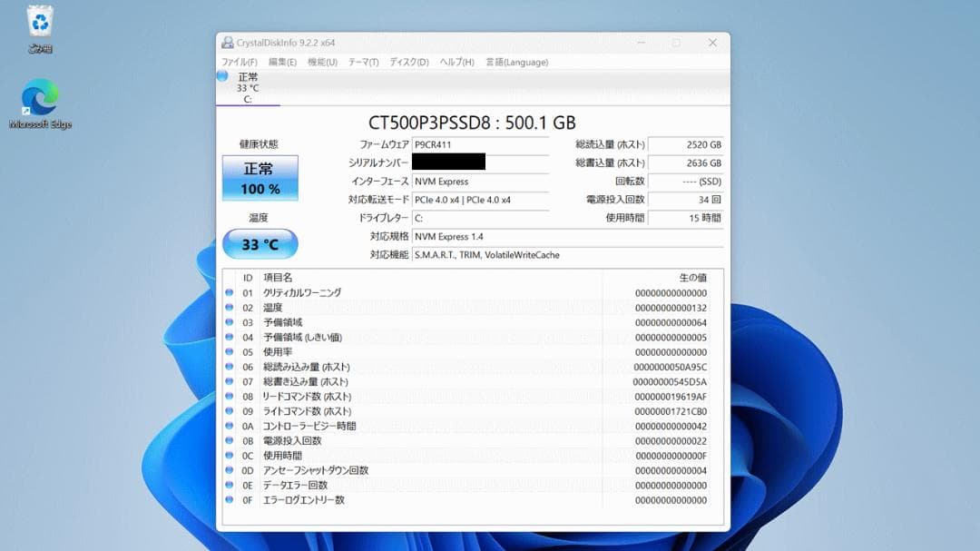Click the redacted serial number field
The width and height of the screenshot is (980, 551).
click(449, 162)
